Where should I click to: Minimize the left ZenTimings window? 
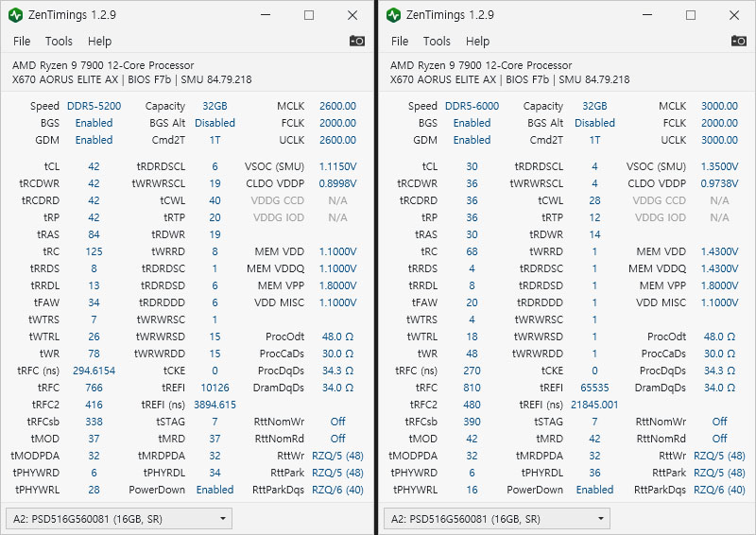click(x=266, y=15)
